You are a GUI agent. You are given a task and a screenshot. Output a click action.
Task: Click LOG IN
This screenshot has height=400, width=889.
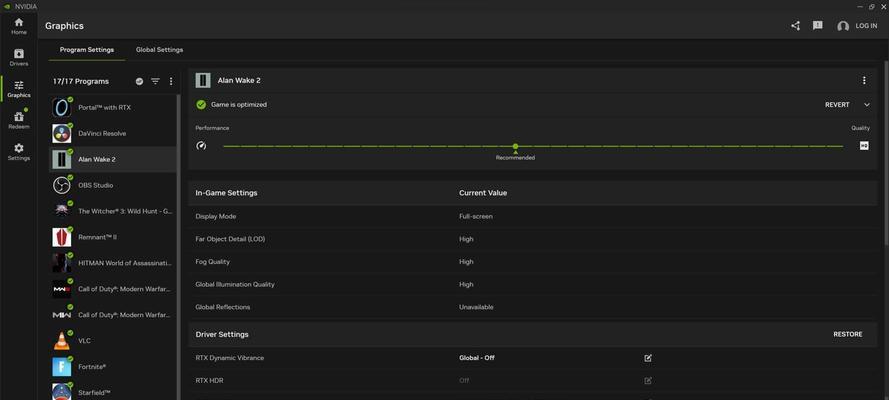click(866, 26)
